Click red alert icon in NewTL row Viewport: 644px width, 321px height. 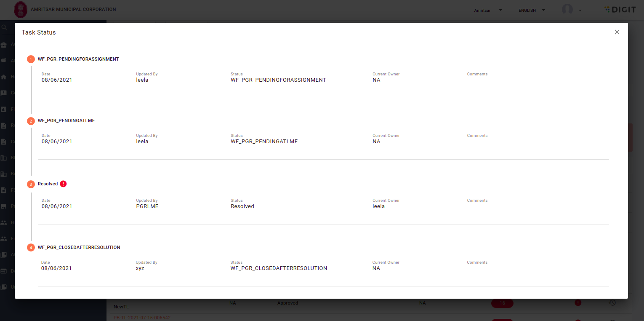tap(578, 302)
